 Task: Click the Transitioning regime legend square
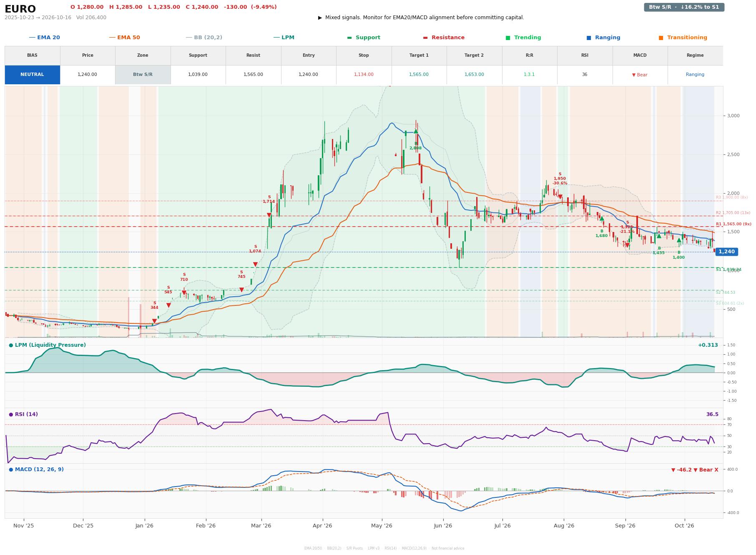click(x=661, y=38)
